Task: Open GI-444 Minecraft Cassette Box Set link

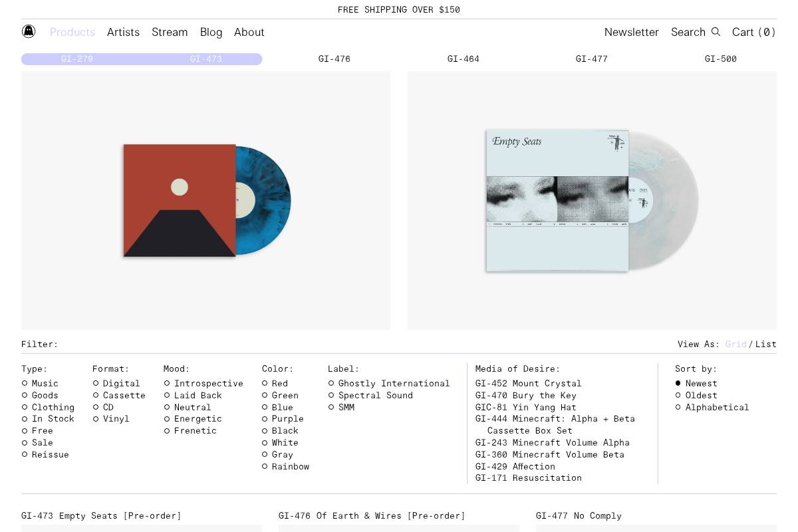Action: click(x=555, y=425)
